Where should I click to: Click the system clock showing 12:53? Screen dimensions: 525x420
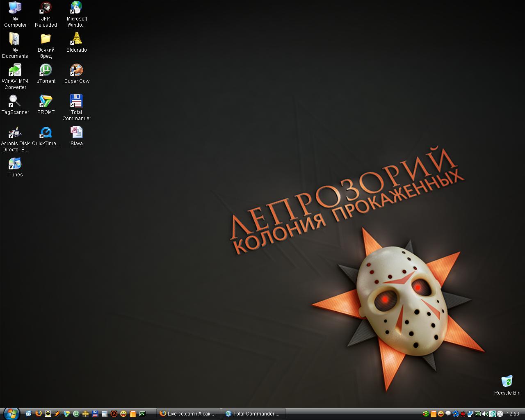pos(513,414)
